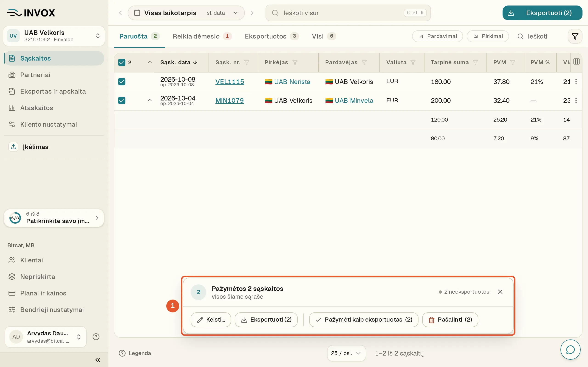
Task: Uncheck the VEL1115 invoice row checkbox
Action: 122,82
